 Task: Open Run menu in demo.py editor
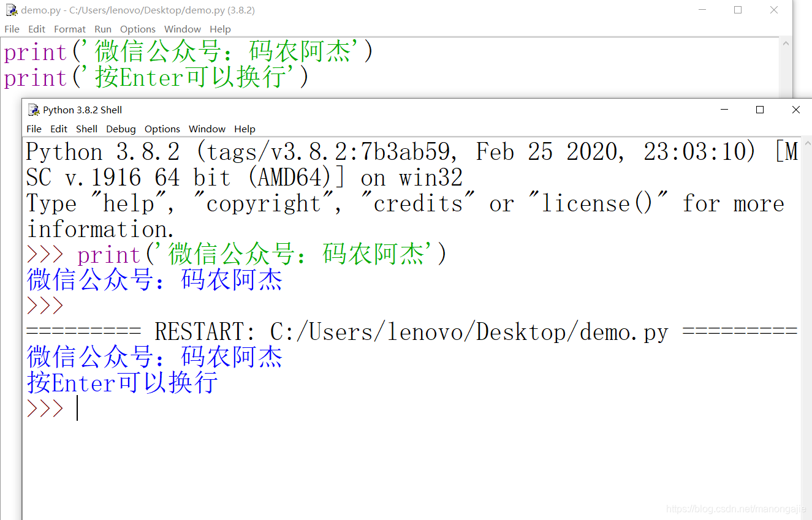[x=103, y=29]
